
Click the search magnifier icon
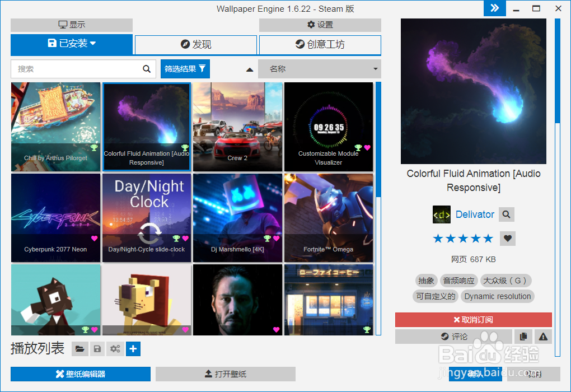click(x=147, y=69)
